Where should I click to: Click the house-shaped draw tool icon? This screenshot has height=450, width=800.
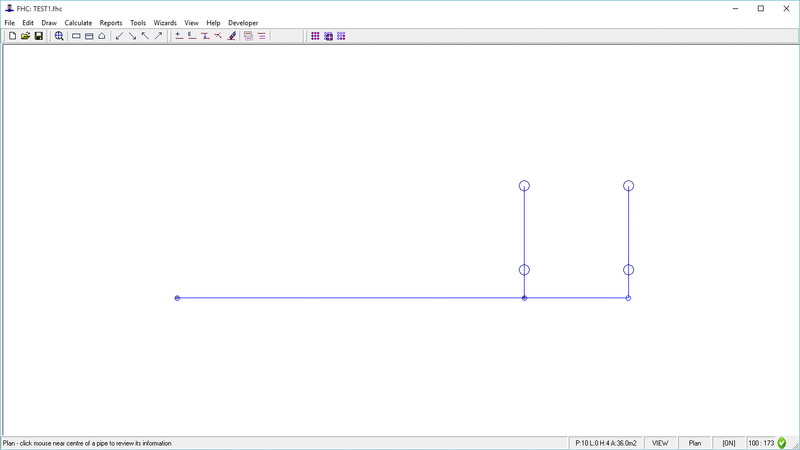[x=101, y=36]
